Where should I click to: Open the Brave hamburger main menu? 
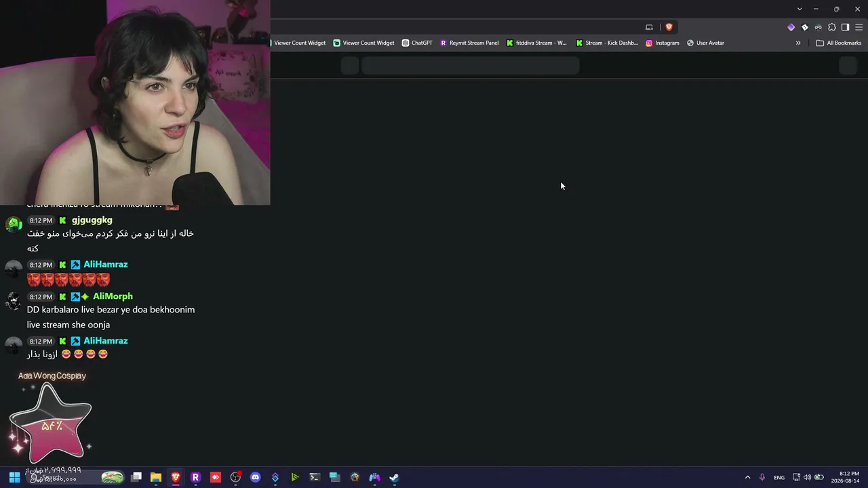[859, 27]
